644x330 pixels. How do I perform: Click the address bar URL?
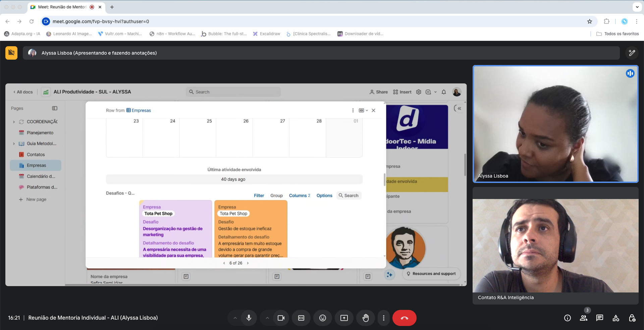(x=101, y=21)
